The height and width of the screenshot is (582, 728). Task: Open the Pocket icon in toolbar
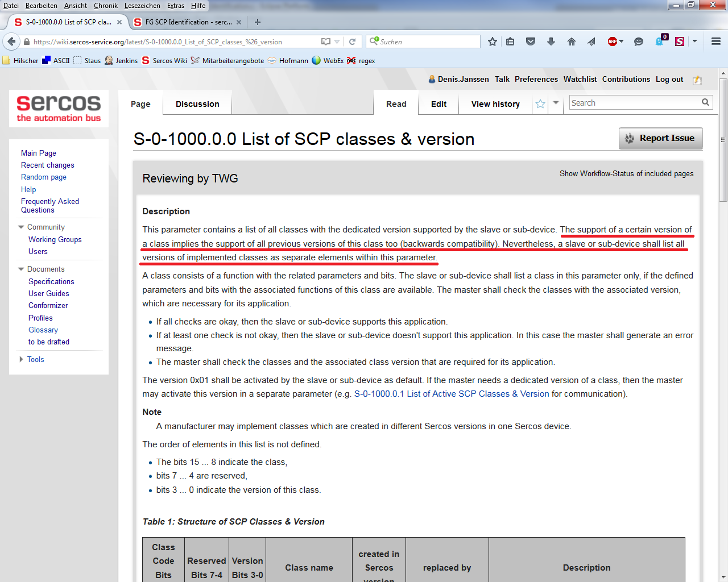531,41
